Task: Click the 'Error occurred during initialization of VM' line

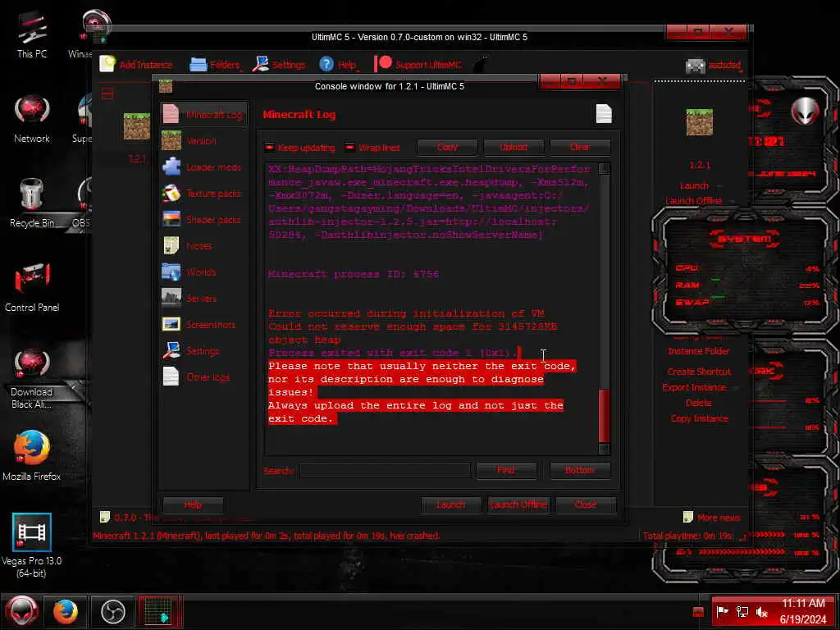Action: pos(406,313)
